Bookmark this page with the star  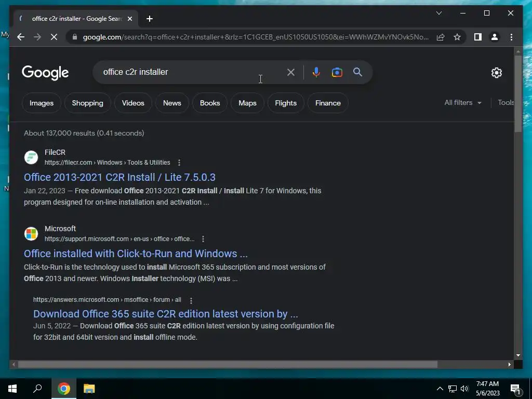457,37
